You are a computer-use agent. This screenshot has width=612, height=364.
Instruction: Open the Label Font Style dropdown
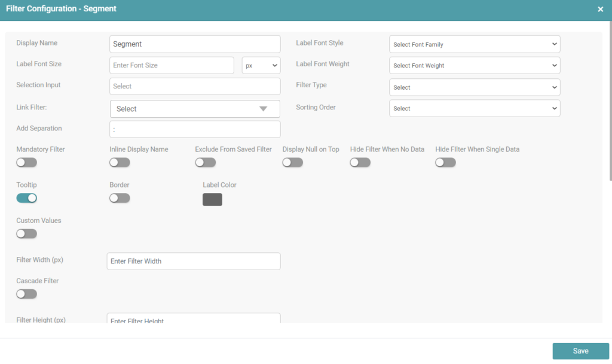(x=474, y=44)
